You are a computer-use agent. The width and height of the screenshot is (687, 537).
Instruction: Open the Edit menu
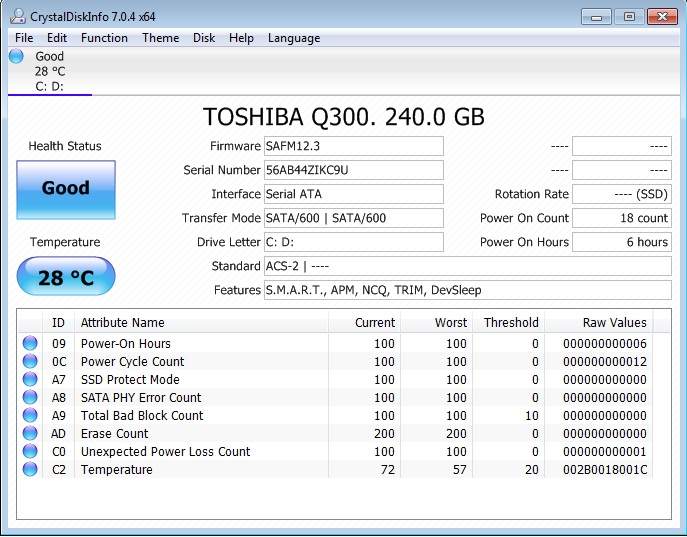tap(57, 38)
